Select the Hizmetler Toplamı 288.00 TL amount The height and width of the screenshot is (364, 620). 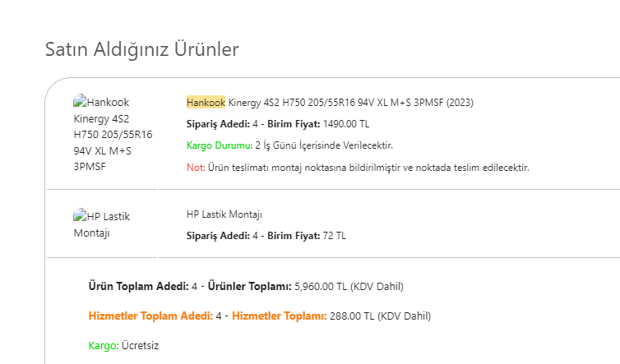tap(352, 316)
